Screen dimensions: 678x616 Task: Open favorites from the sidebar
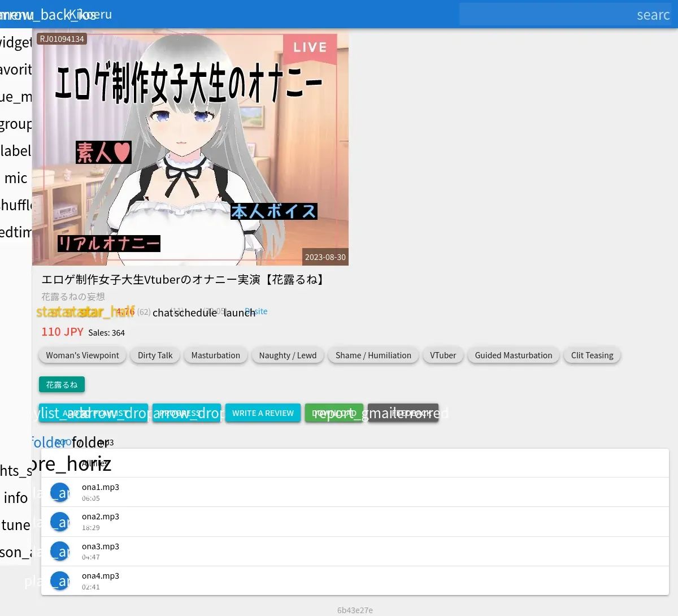(16, 70)
